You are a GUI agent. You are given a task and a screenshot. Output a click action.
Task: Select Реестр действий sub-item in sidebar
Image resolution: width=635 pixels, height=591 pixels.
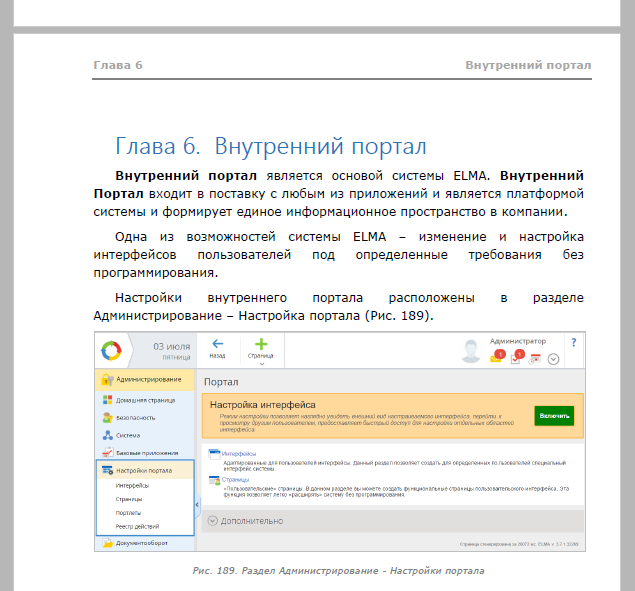(137, 527)
